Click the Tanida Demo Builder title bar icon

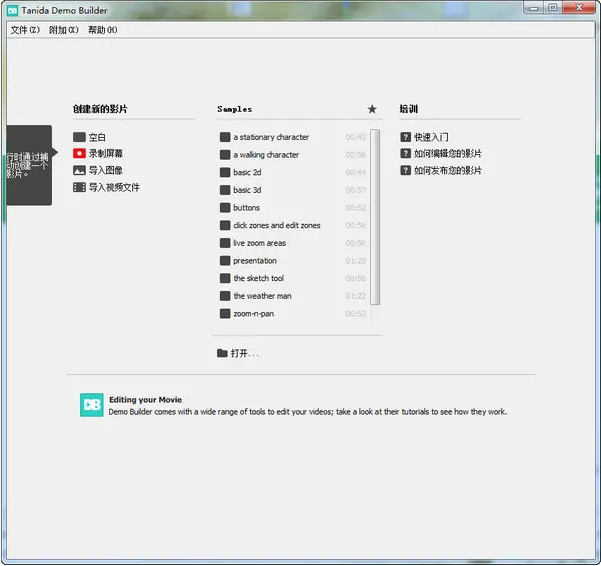pyautogui.click(x=13, y=11)
